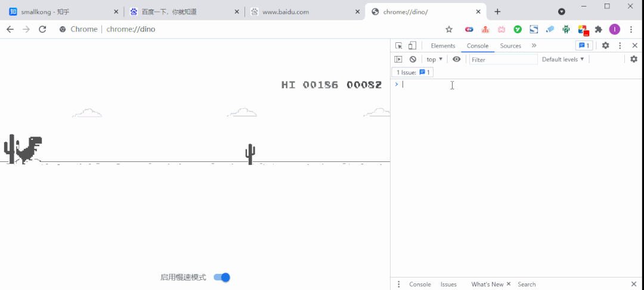
Task: Select the Issues drawer tab
Action: [x=448, y=284]
